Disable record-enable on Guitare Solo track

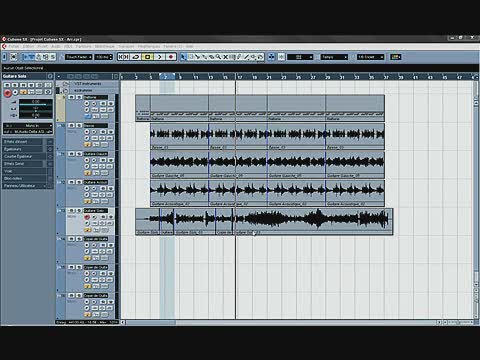pos(87,217)
